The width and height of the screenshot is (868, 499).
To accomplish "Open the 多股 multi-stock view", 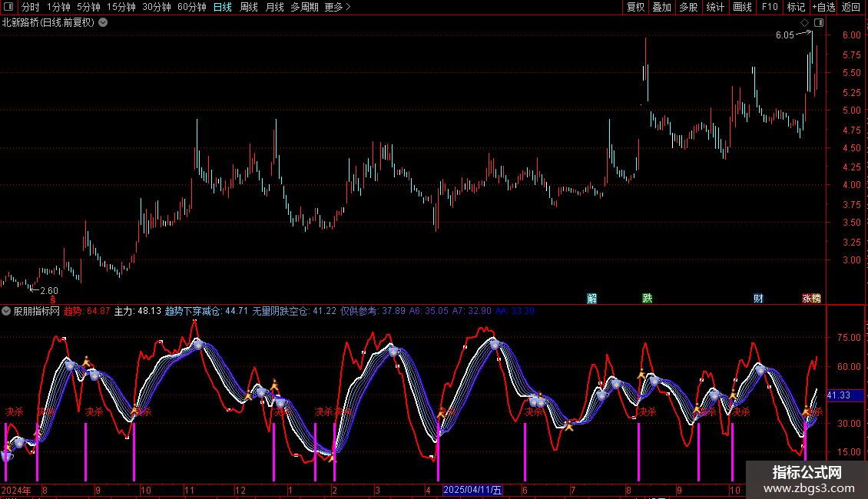I will (689, 7).
